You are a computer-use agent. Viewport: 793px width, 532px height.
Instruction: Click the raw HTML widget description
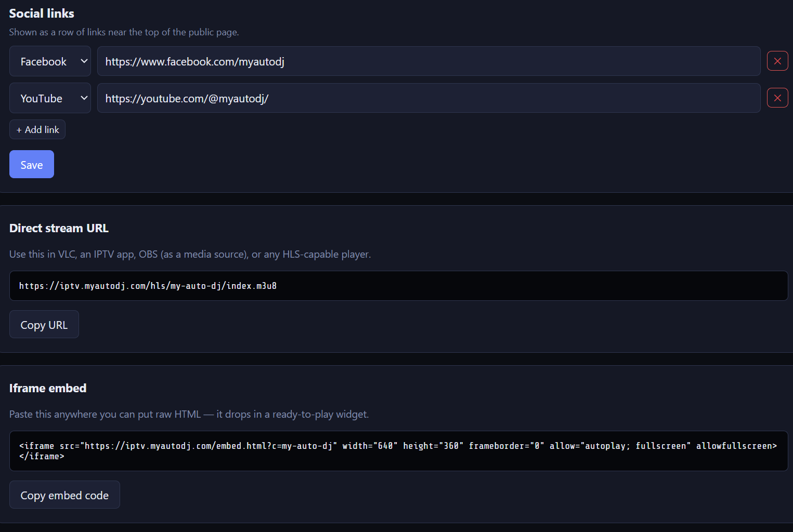click(x=189, y=414)
